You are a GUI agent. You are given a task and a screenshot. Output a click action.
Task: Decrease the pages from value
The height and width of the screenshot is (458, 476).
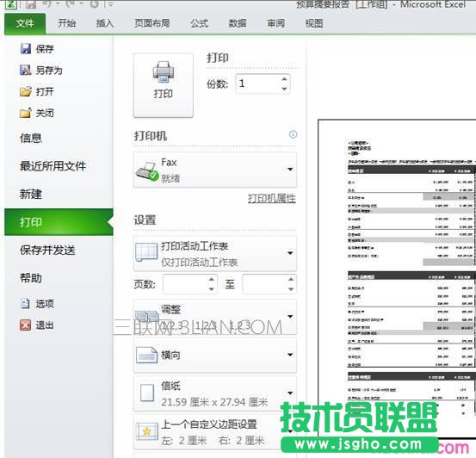212,288
